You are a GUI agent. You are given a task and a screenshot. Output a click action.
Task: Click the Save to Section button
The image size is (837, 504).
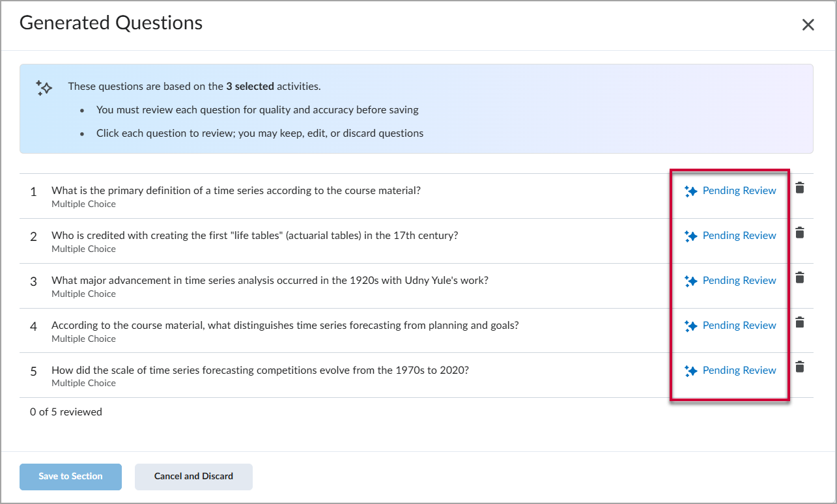click(x=70, y=477)
